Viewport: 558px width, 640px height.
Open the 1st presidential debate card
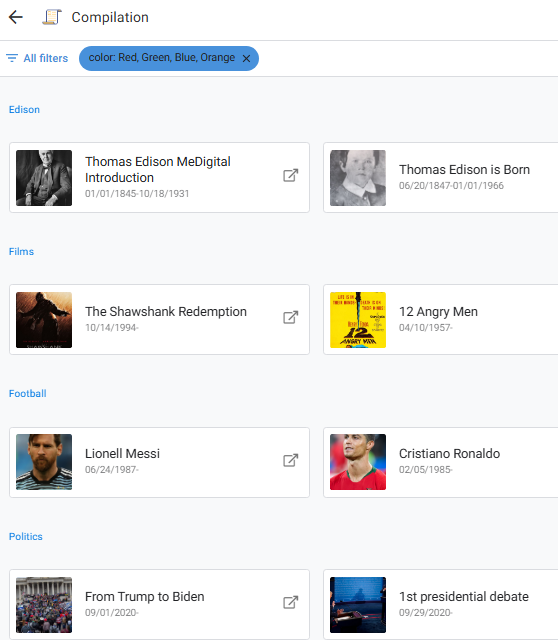[x=441, y=604]
